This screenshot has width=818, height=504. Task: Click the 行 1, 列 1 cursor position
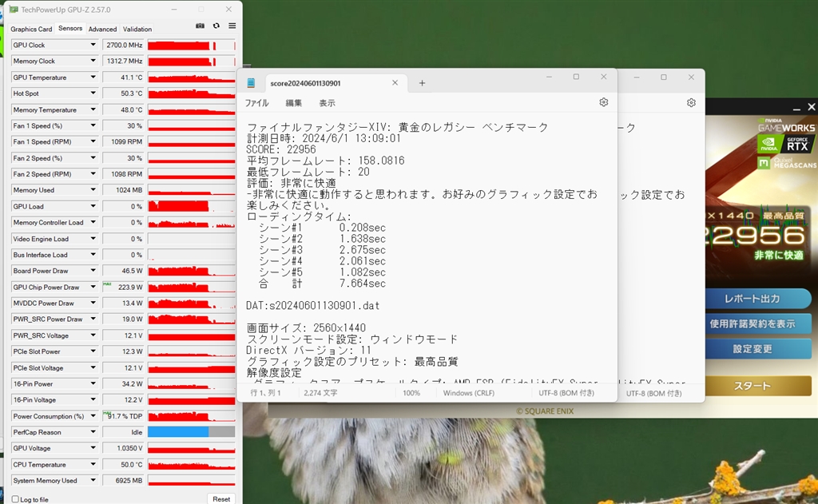265,393
